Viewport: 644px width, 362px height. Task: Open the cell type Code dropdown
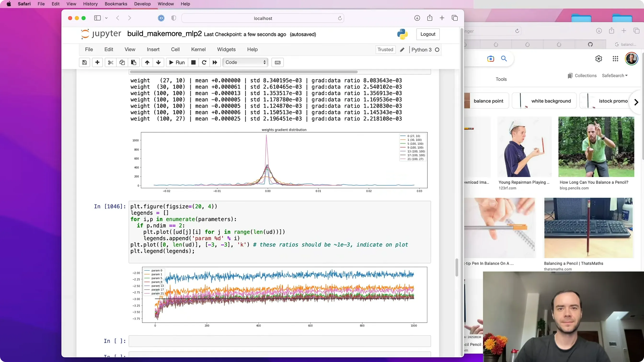(245, 62)
